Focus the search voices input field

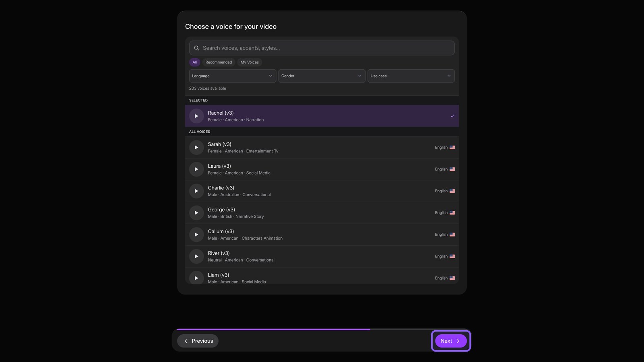coord(322,48)
